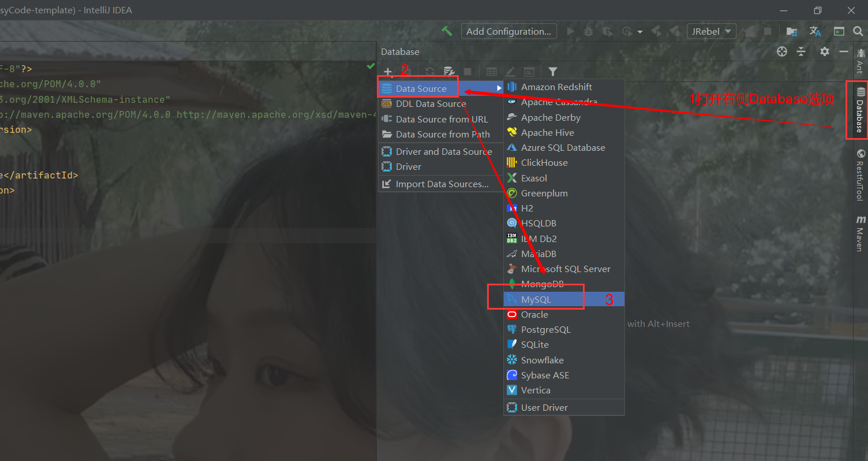Image resolution: width=868 pixels, height=461 pixels.
Task: Pick Apache Hive from the list
Action: pyautogui.click(x=564, y=132)
